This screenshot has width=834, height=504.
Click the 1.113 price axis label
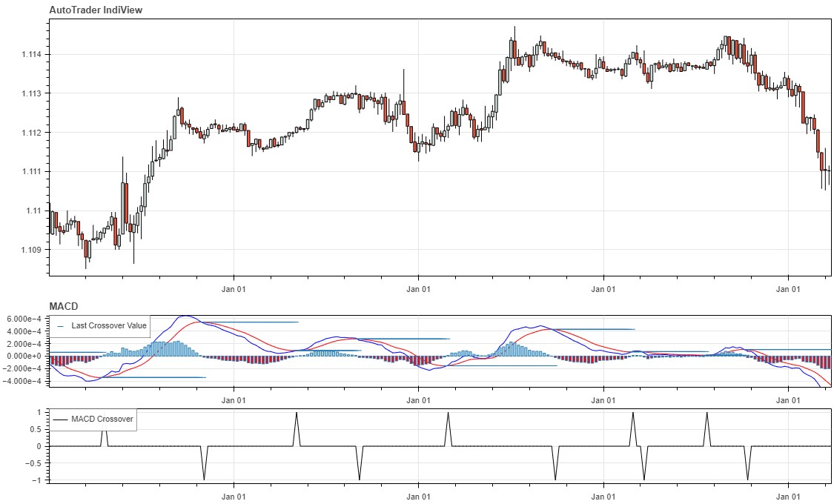(x=31, y=93)
